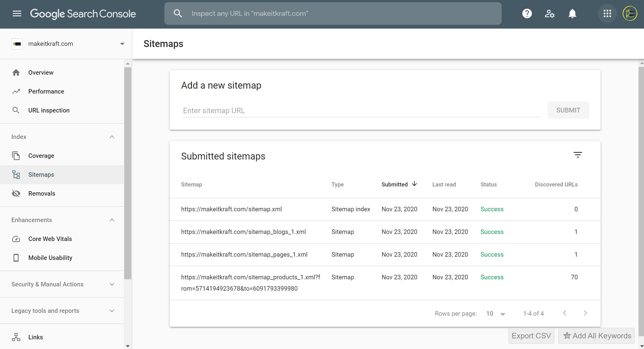Viewport: 644px width, 349px height.
Task: Click the Sitemap index type cell
Action: (x=351, y=209)
